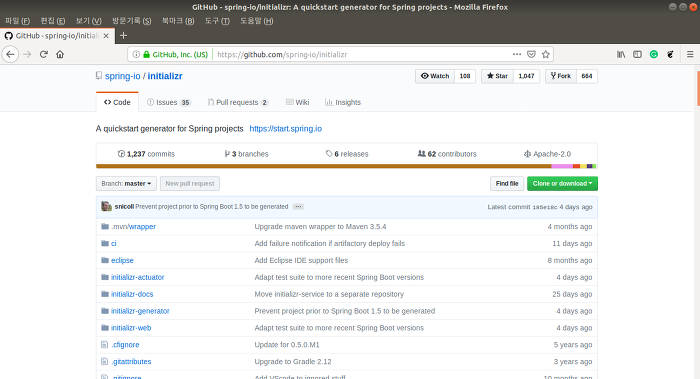Click the repository language color bar

point(346,166)
